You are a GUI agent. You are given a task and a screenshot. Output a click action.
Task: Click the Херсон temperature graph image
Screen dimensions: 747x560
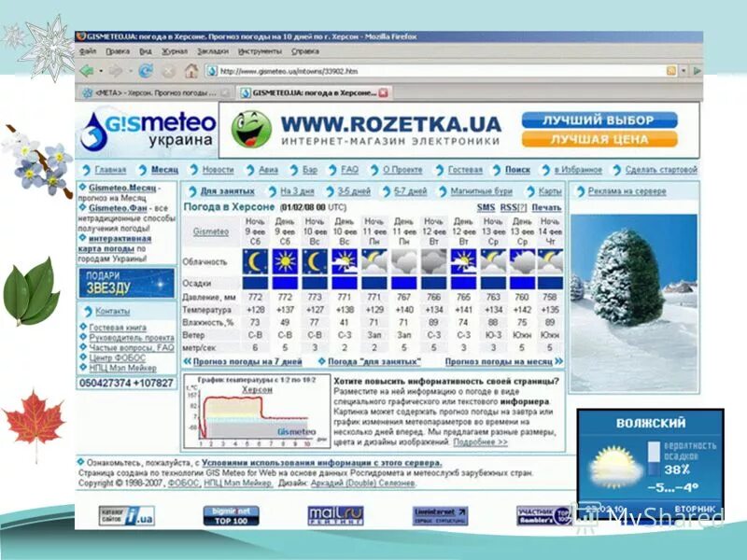256,412
